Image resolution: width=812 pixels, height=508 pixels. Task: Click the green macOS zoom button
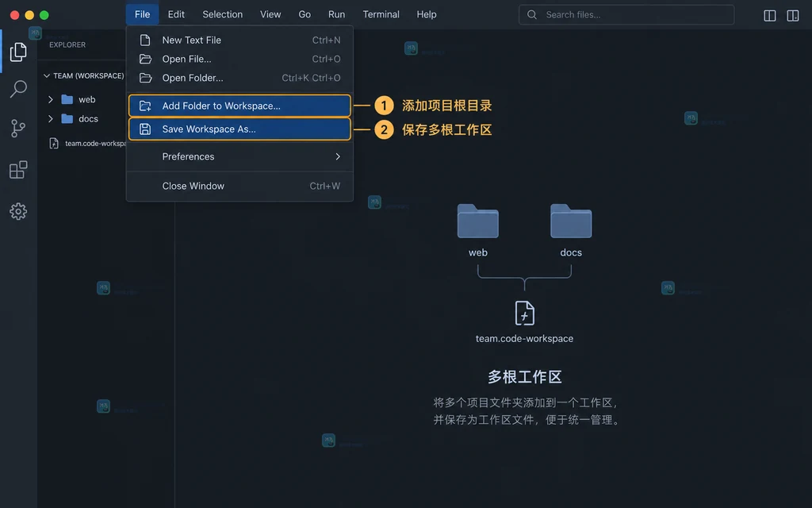(x=44, y=15)
